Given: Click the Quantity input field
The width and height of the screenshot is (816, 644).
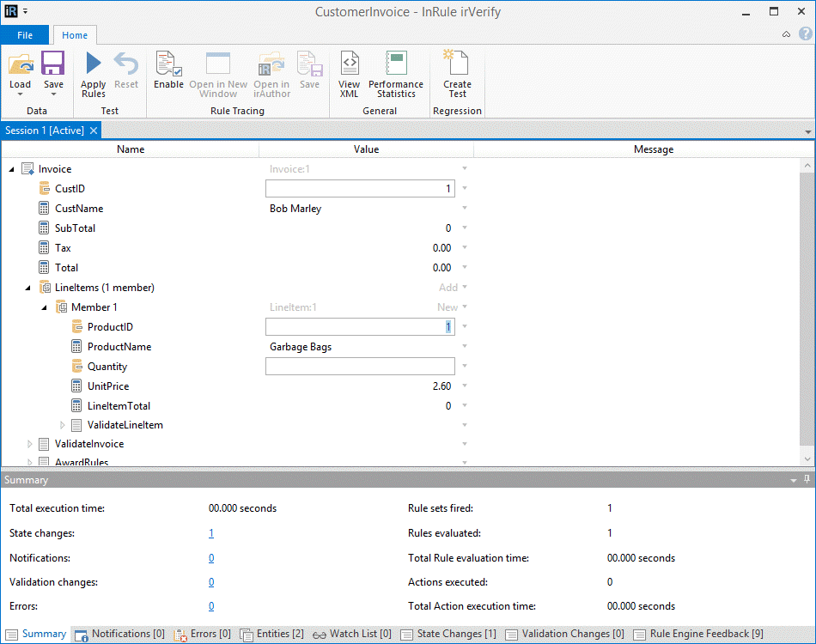Looking at the screenshot, I should (x=360, y=367).
